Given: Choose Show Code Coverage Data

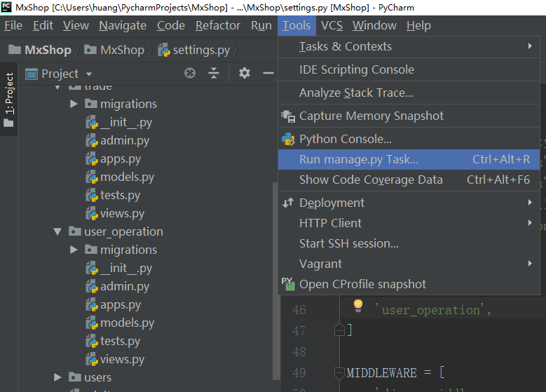Looking at the screenshot, I should click(409, 180).
